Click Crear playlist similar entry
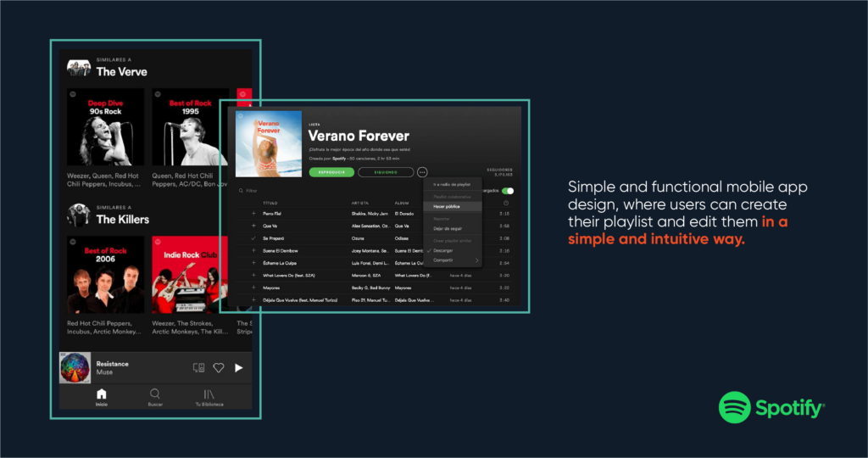 tap(453, 241)
